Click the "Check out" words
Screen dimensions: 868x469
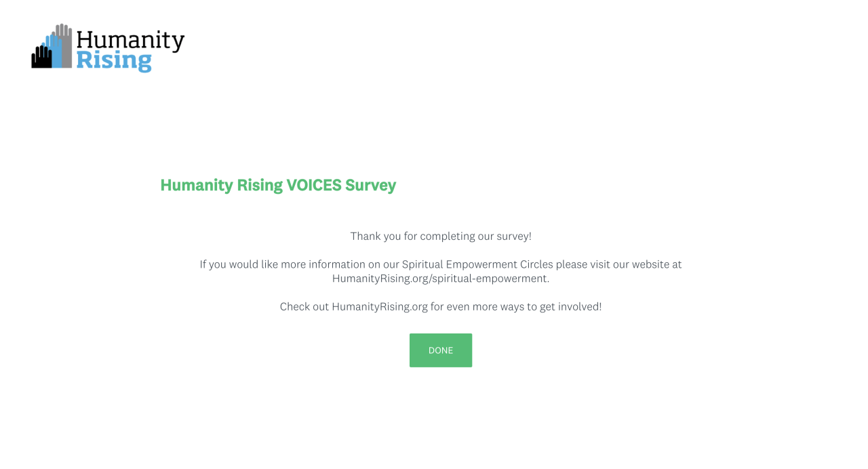304,306
